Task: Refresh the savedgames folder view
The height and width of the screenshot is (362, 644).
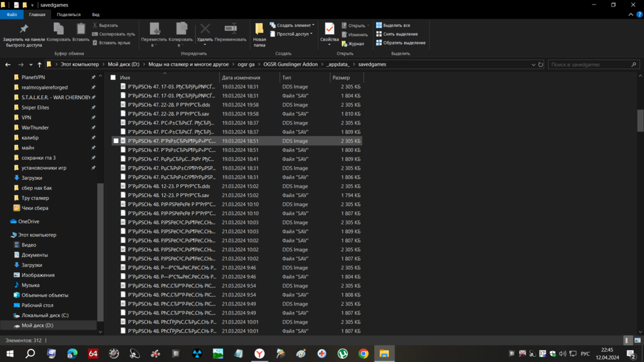Action: click(540, 64)
